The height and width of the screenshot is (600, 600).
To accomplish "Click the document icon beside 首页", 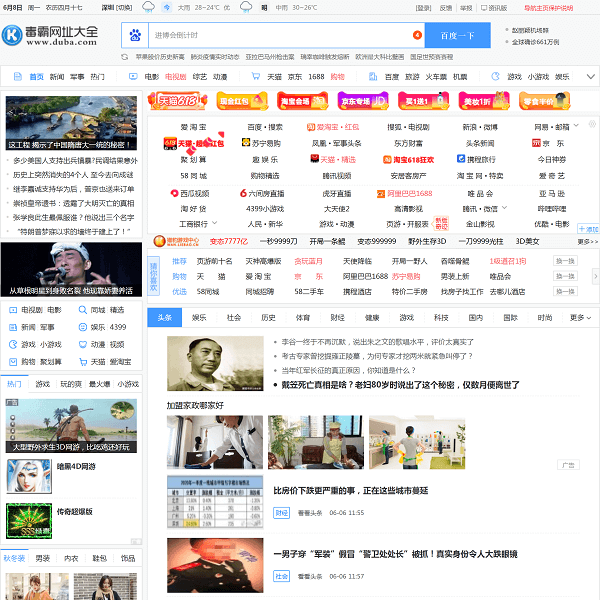I will tap(18, 77).
